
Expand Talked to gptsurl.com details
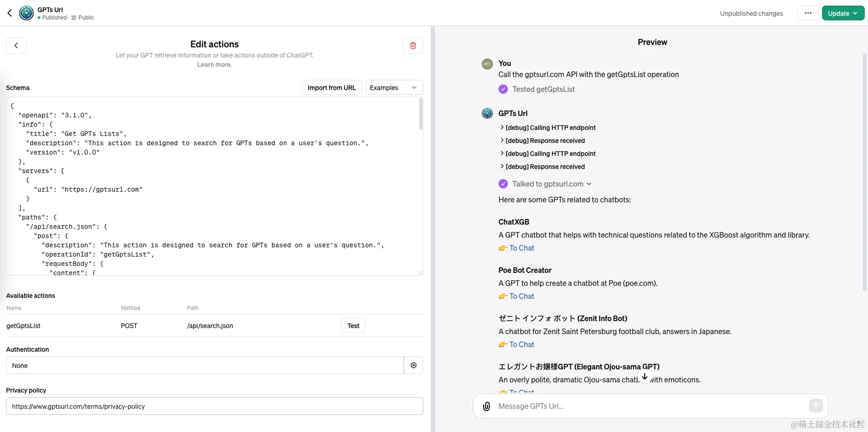(552, 184)
